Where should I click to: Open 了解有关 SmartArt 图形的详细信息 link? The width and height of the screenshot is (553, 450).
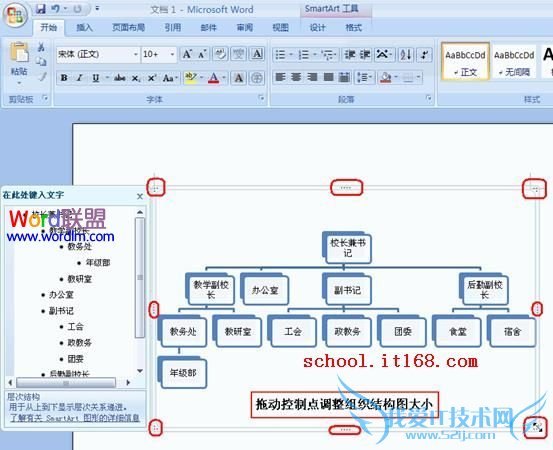tap(74, 418)
